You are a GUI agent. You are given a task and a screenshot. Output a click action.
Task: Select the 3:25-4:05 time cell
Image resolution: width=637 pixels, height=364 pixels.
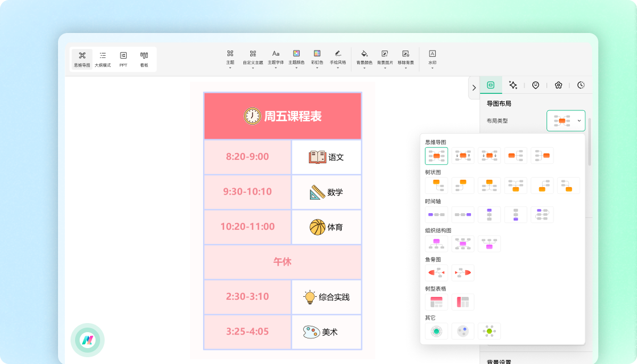click(x=247, y=332)
